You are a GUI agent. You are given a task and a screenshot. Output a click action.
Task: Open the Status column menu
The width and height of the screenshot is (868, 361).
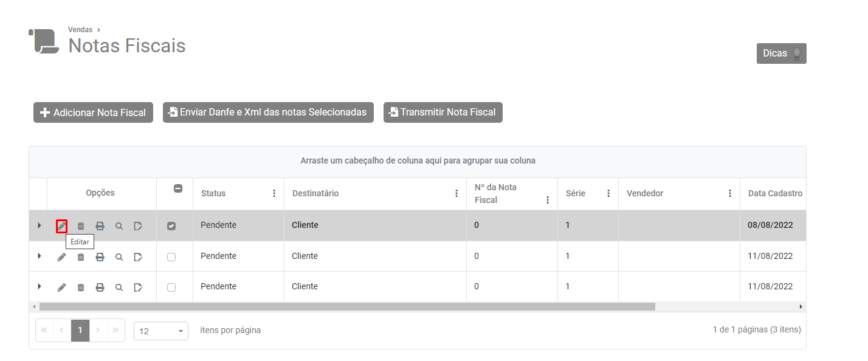(274, 194)
